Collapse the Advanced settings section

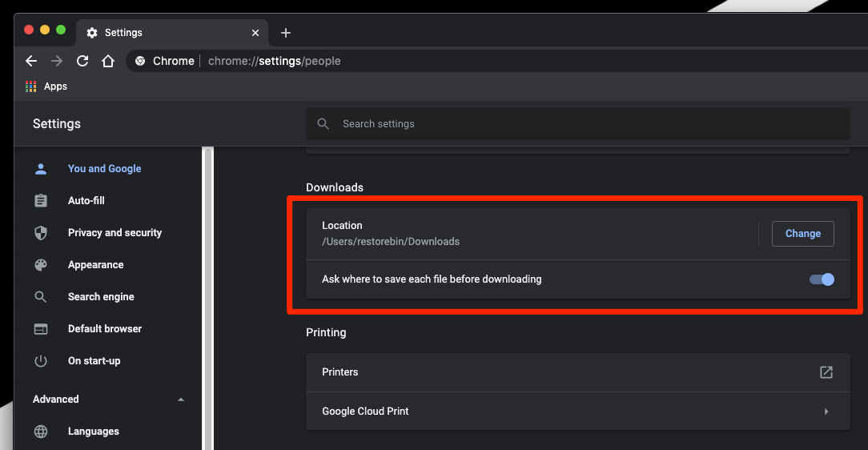tap(180, 399)
